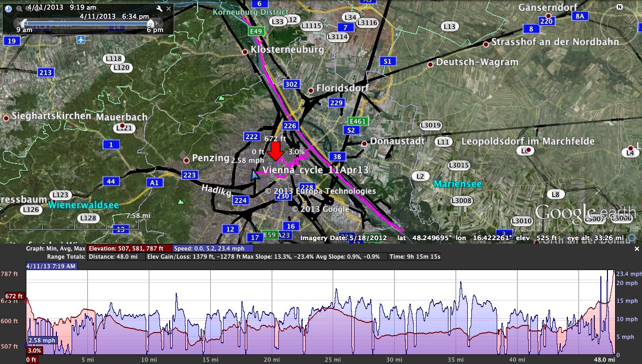Click road shield 220
The width and height of the screenshot is (642, 364).
[546, 21]
